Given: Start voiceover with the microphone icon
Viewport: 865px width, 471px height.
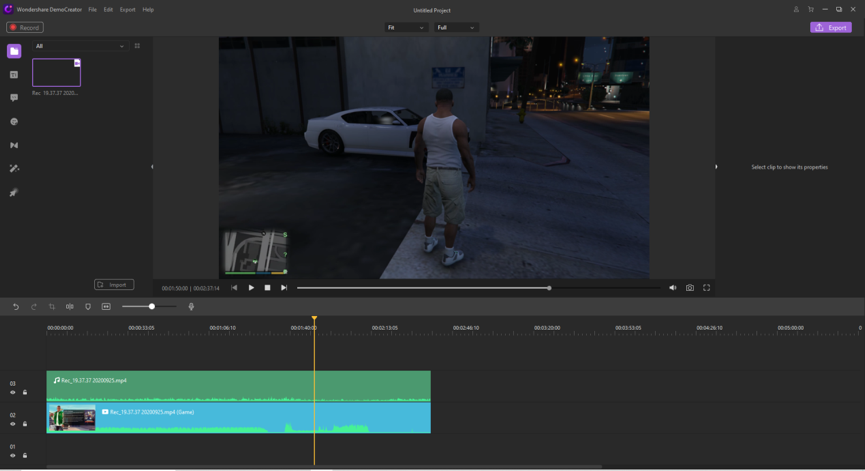Looking at the screenshot, I should tap(191, 307).
